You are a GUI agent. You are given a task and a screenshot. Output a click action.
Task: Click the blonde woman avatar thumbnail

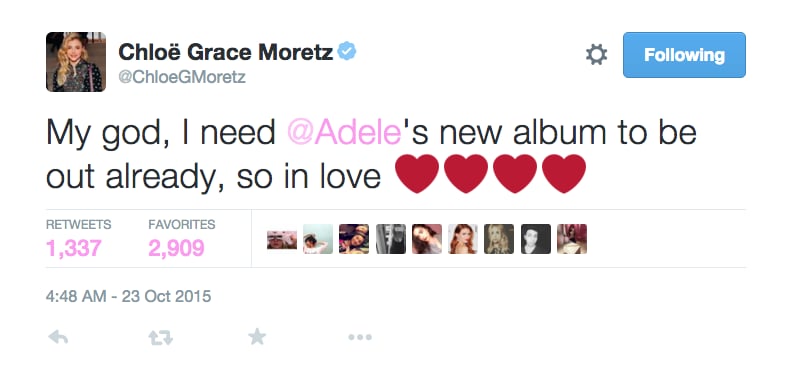pyautogui.click(x=499, y=239)
